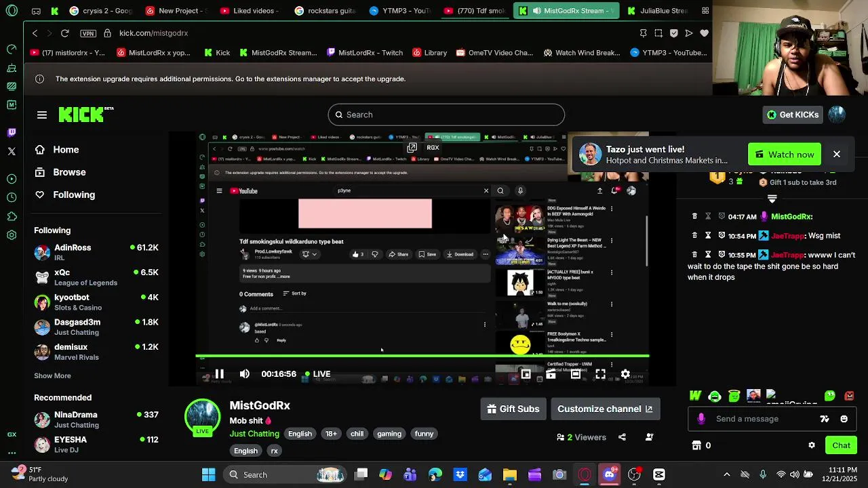Select the gaming tag chip
Screen dimensions: 868x488
pos(389,434)
